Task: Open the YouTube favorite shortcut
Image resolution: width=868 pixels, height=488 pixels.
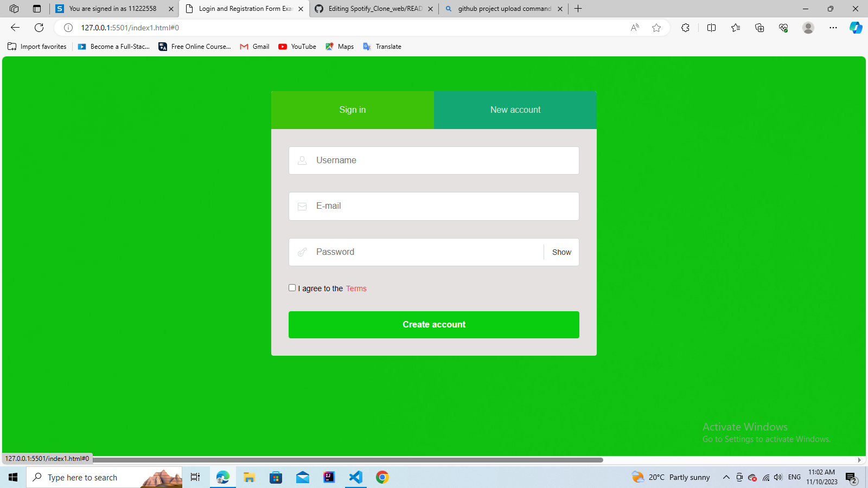Action: pyautogui.click(x=297, y=47)
